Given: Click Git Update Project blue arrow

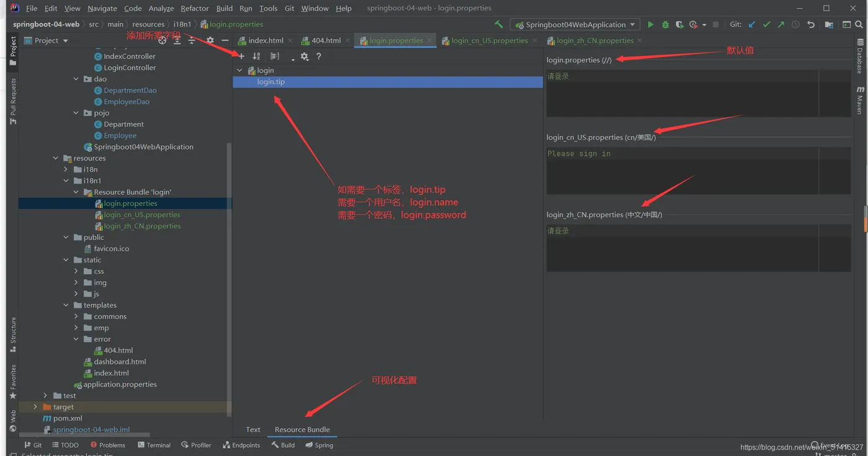Looking at the screenshot, I should [x=752, y=25].
